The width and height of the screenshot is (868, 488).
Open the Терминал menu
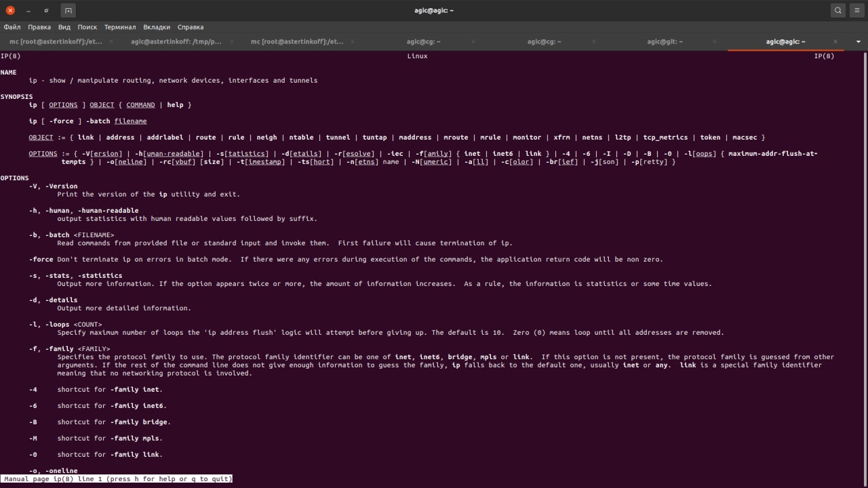tap(120, 27)
